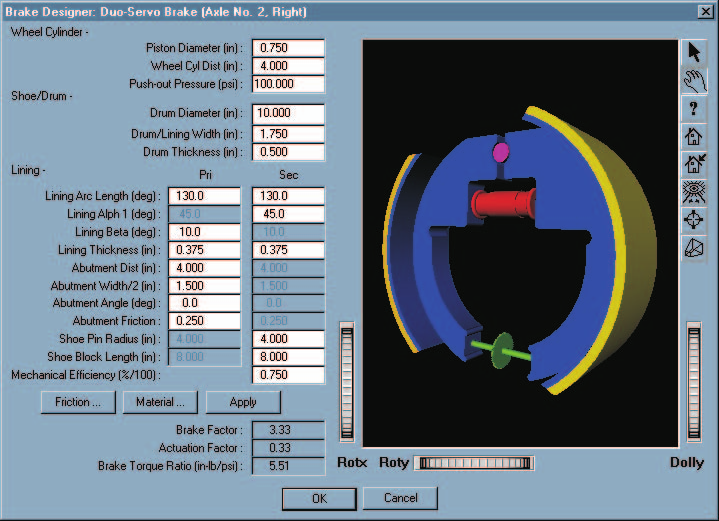Click the eye view-all icon

694,192
